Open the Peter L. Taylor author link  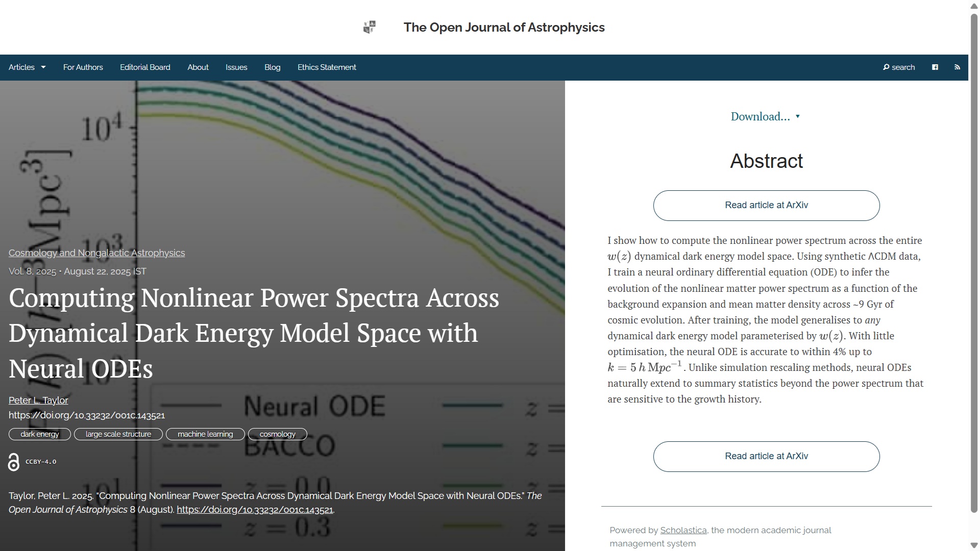coord(38,400)
